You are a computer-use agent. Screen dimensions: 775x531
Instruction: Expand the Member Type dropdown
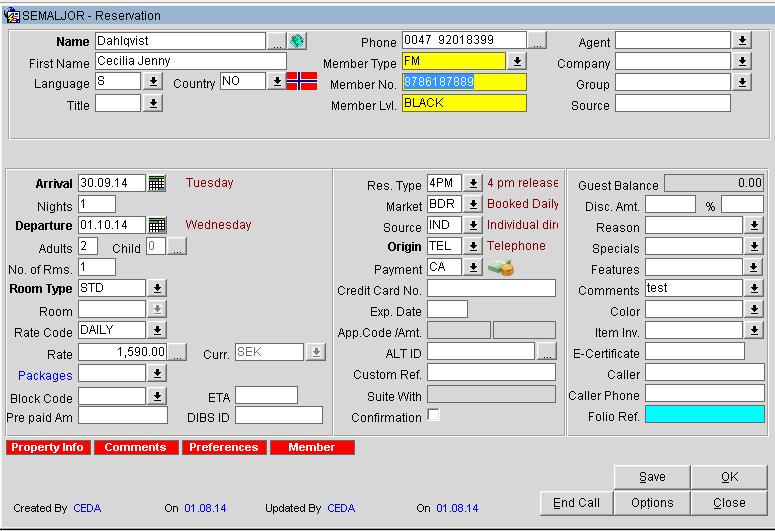(517, 61)
